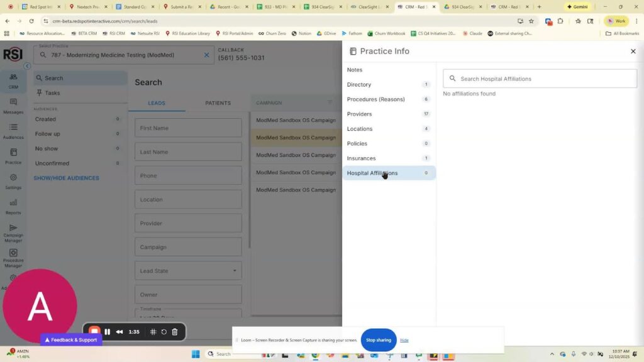Image resolution: width=644 pixels, height=362 pixels.
Task: Open the Audiences sidebar icon
Action: tap(13, 131)
